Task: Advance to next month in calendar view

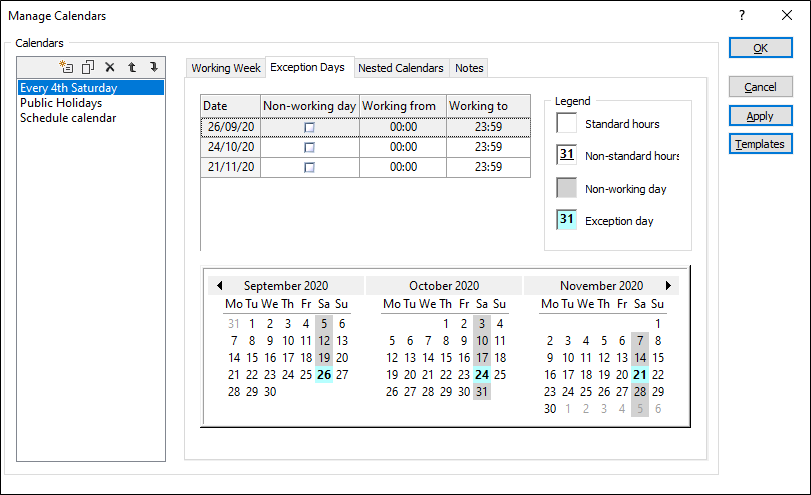Action: (x=668, y=286)
